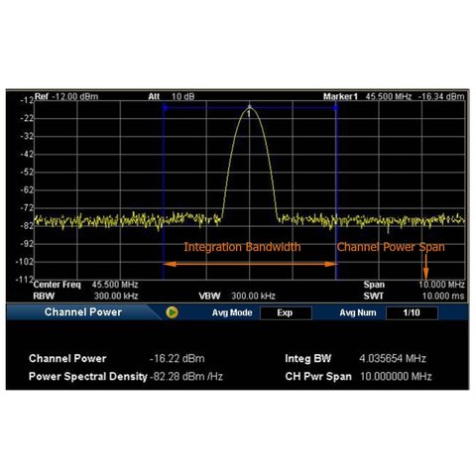
Task: Click the Avg Num label
Action: [358, 312]
